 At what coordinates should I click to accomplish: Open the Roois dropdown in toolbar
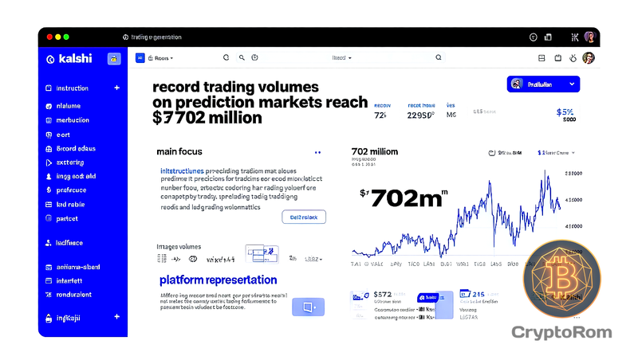click(x=161, y=58)
